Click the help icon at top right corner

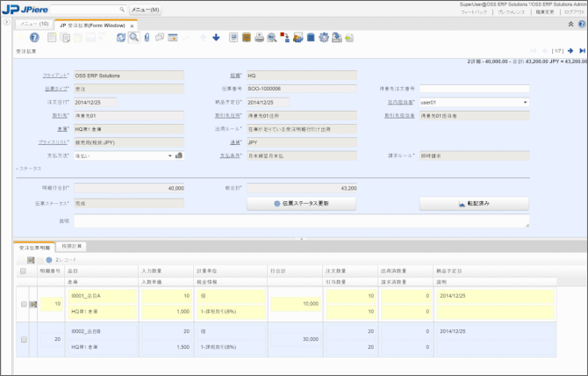click(582, 24)
